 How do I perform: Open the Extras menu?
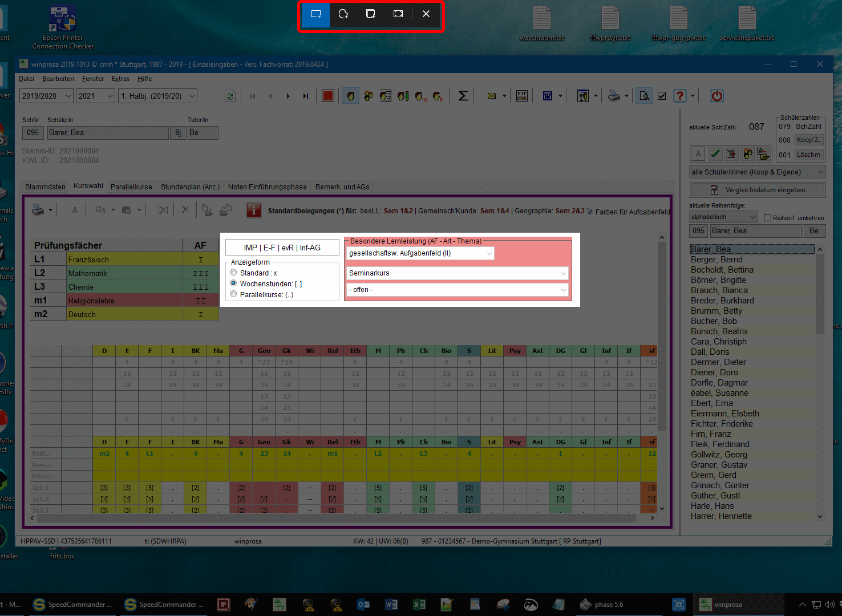click(x=120, y=79)
